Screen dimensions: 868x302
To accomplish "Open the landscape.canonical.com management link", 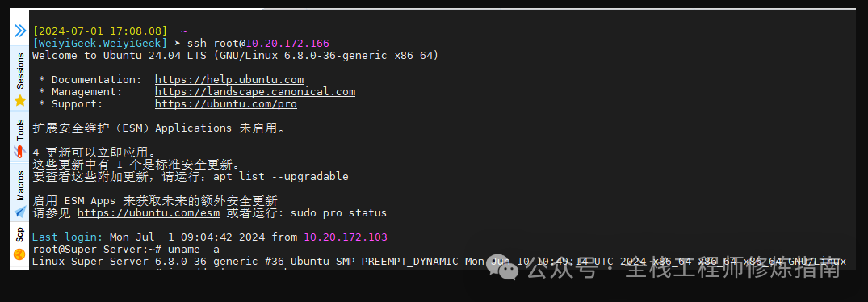I will click(255, 92).
